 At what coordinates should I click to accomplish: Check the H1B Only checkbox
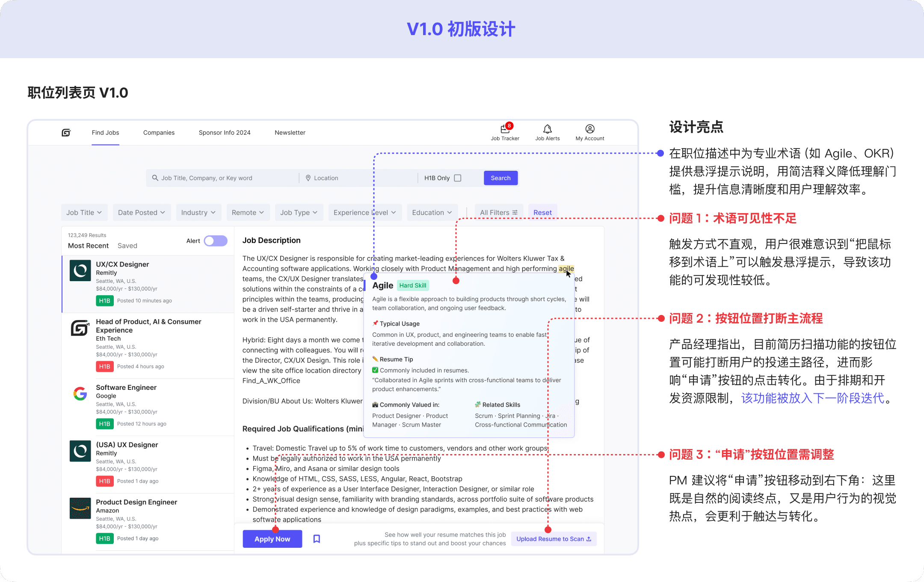click(x=458, y=178)
